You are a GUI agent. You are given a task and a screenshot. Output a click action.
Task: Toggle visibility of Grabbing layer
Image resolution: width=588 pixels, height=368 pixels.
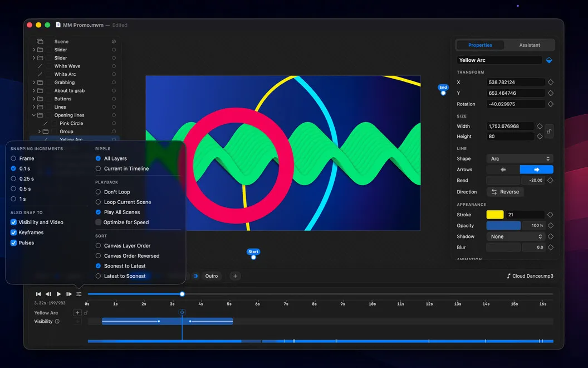pyautogui.click(x=114, y=83)
